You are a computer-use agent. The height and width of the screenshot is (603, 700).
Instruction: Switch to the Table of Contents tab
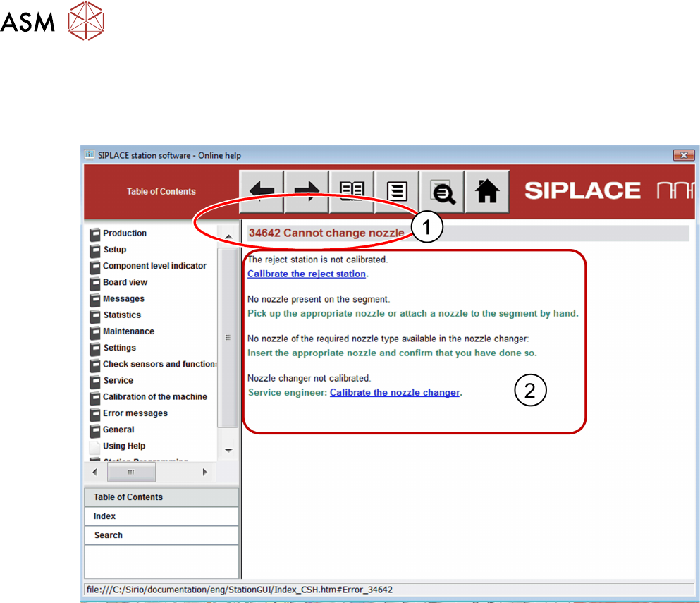click(161, 497)
